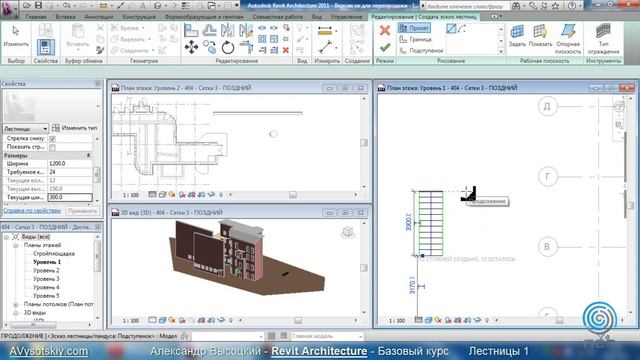Activate the Trim/Extend to corner tool

(246, 47)
